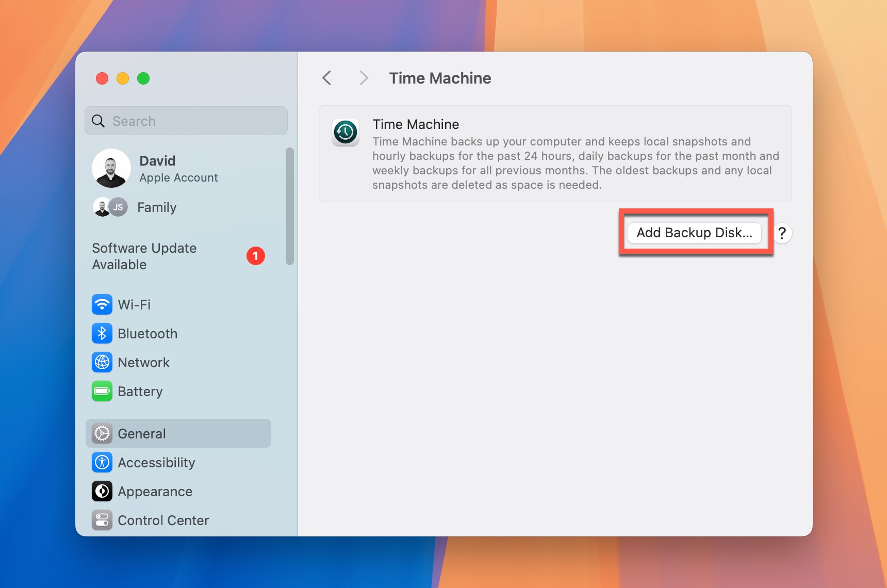Image resolution: width=887 pixels, height=588 pixels.
Task: Click the Control Center icon
Action: click(102, 520)
